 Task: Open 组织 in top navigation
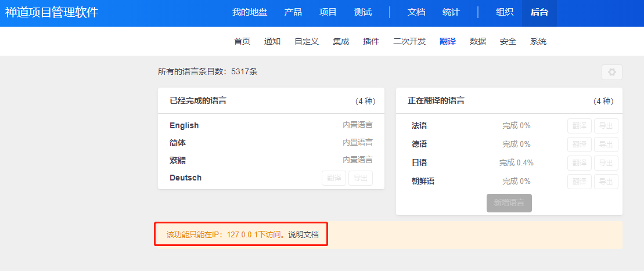click(x=505, y=12)
